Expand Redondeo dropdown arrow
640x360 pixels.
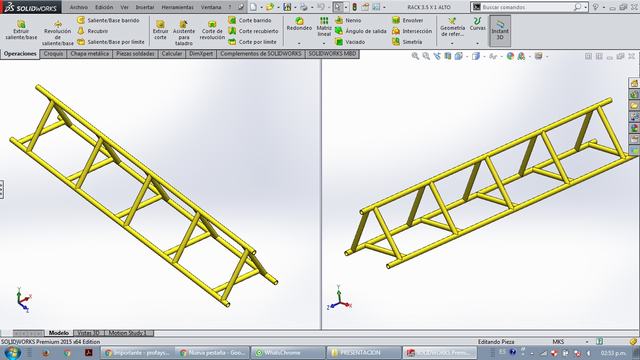point(299,43)
